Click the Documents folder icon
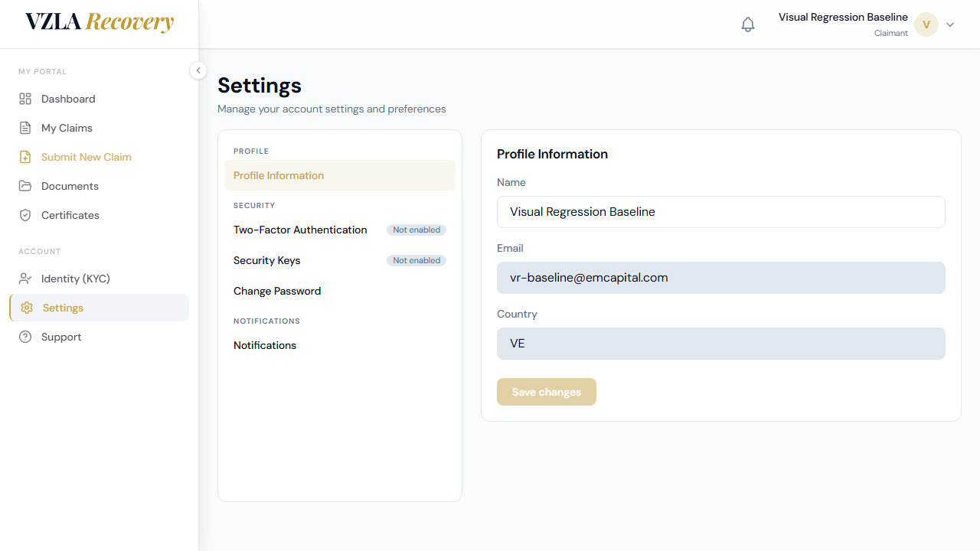This screenshot has height=551, width=980. tap(25, 186)
